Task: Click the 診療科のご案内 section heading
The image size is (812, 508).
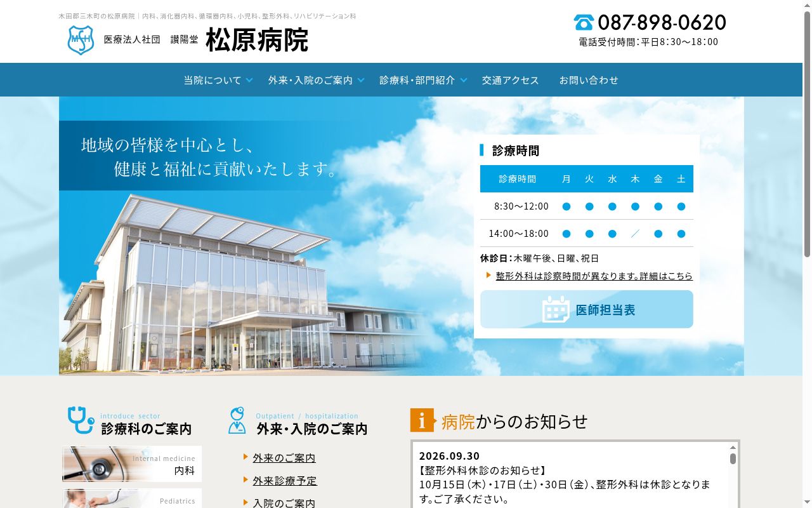Action: pos(147,429)
